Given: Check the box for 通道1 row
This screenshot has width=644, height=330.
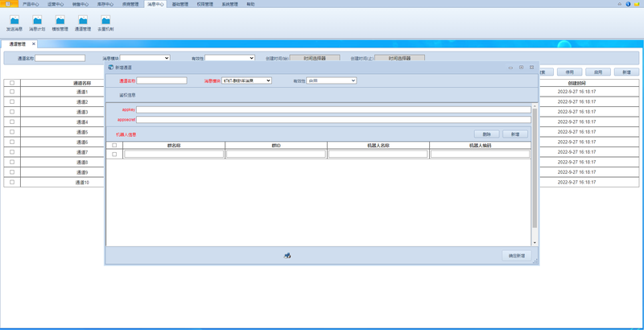Looking at the screenshot, I should pyautogui.click(x=12, y=92).
